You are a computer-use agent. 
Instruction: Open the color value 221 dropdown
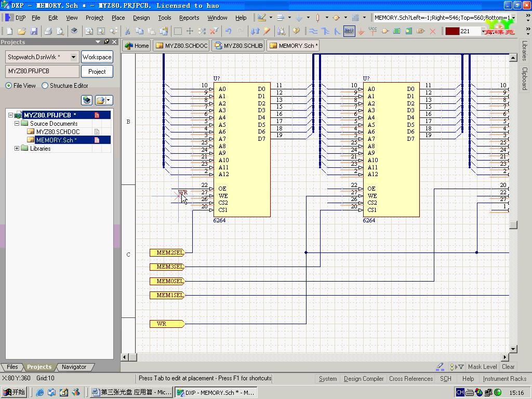483,31
